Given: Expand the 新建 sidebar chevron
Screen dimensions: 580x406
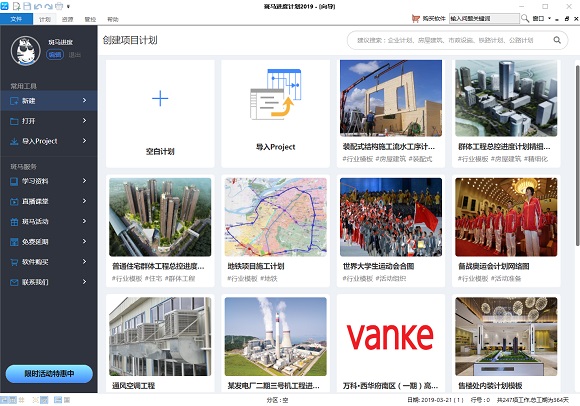Looking at the screenshot, I should click(x=84, y=100).
